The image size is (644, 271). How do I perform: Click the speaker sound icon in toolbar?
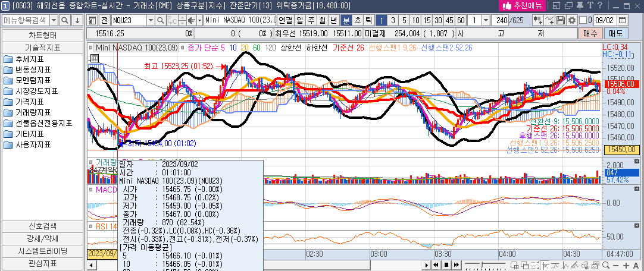191,20
